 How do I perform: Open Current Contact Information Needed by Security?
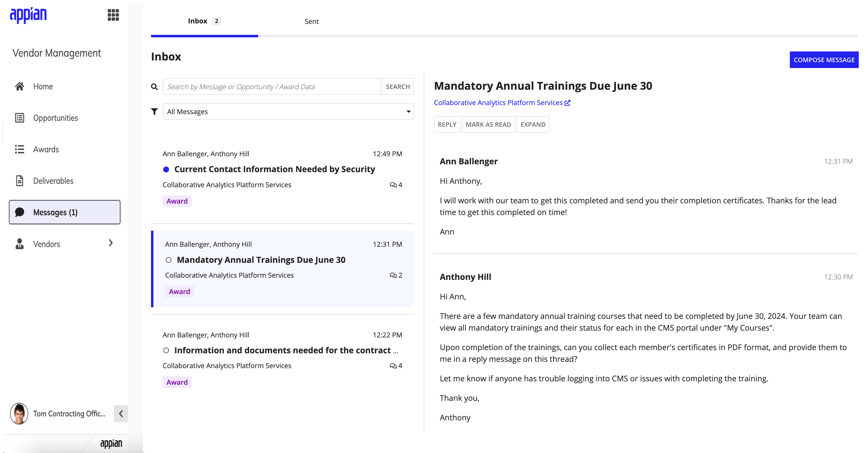pyautogui.click(x=275, y=169)
